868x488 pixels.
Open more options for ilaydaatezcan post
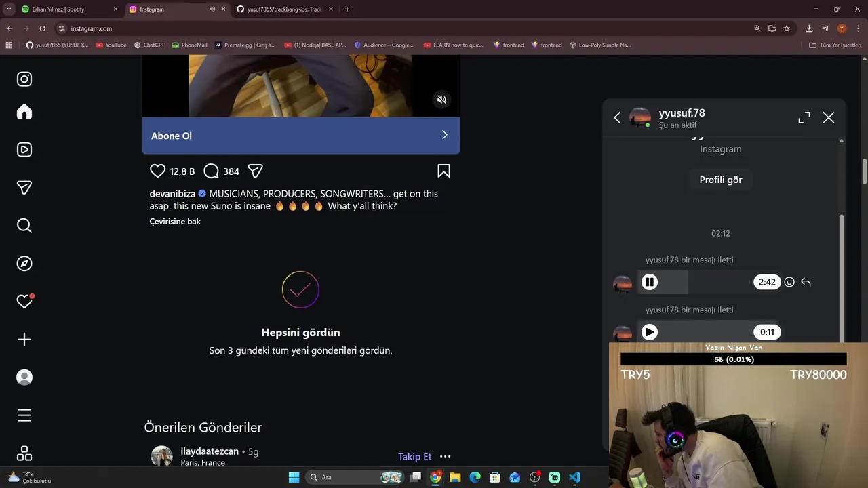click(x=445, y=457)
